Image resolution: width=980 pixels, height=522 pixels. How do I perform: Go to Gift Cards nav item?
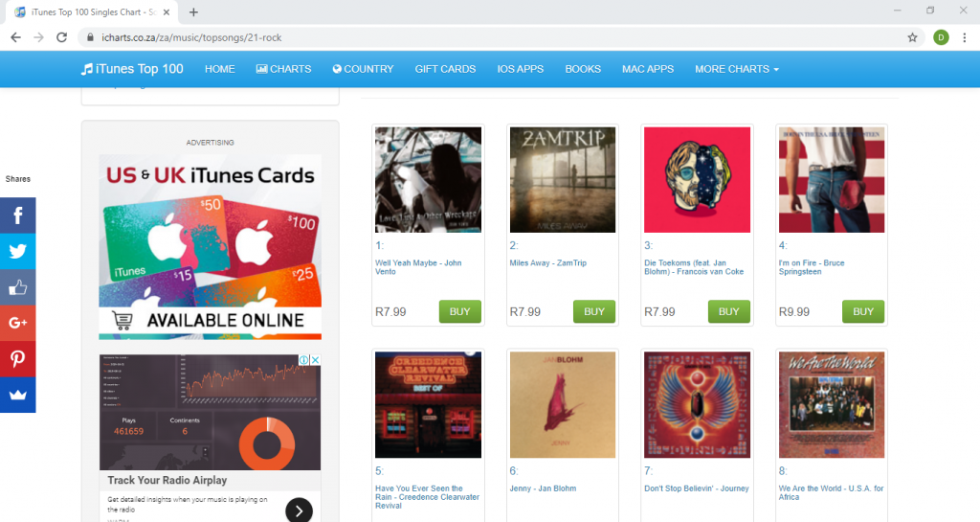(x=445, y=69)
